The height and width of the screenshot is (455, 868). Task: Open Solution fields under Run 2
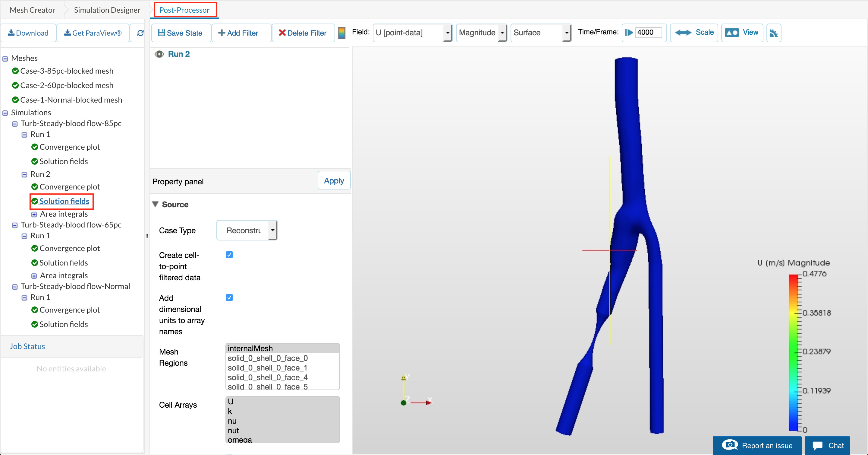pyautogui.click(x=64, y=201)
